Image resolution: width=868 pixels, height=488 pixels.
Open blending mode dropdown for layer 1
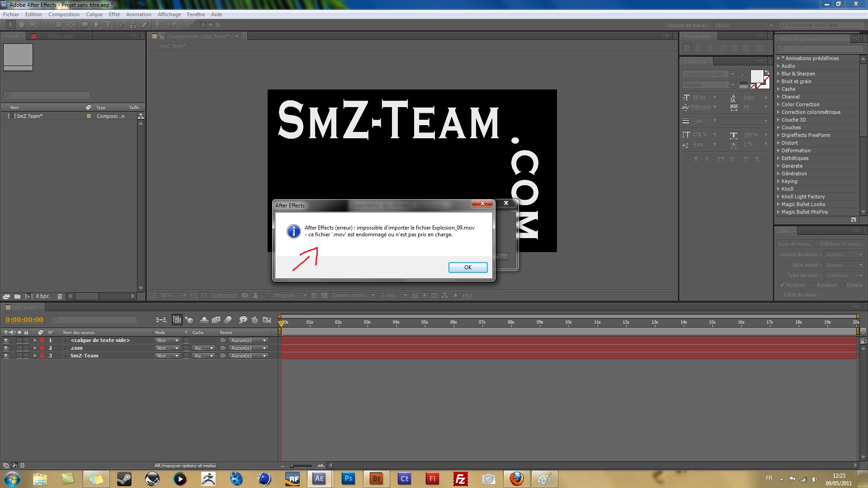[x=167, y=340]
